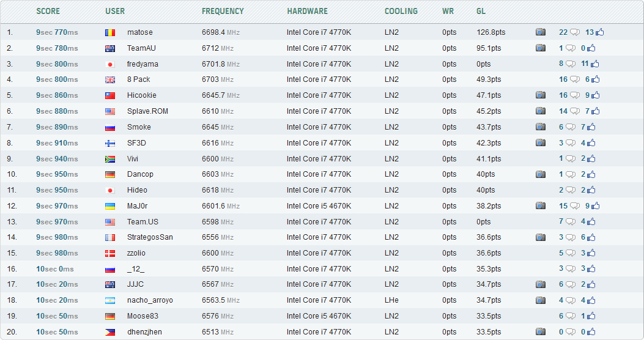The height and width of the screenshot is (340, 644).
Task: Click thumbs-up icon for Vivi
Action: point(591,158)
